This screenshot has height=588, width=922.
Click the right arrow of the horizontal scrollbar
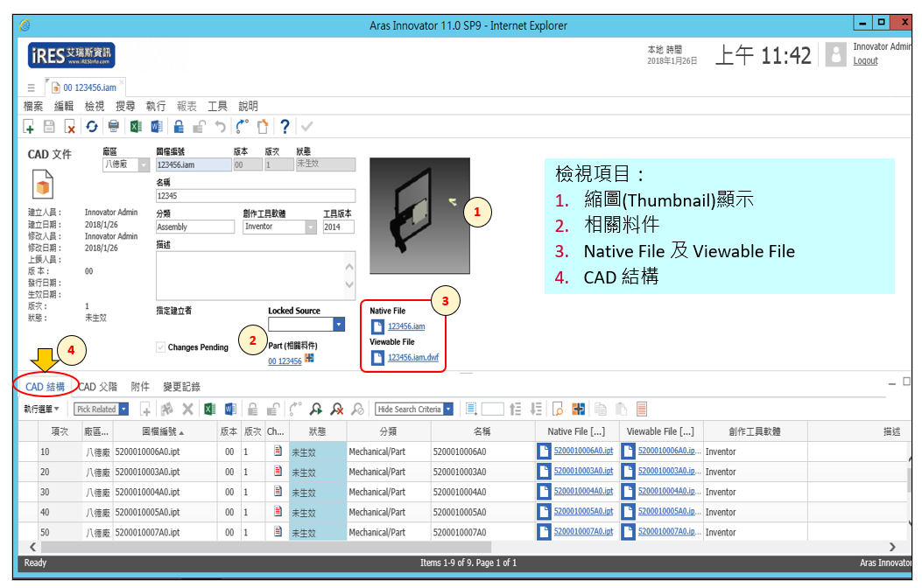point(892,547)
